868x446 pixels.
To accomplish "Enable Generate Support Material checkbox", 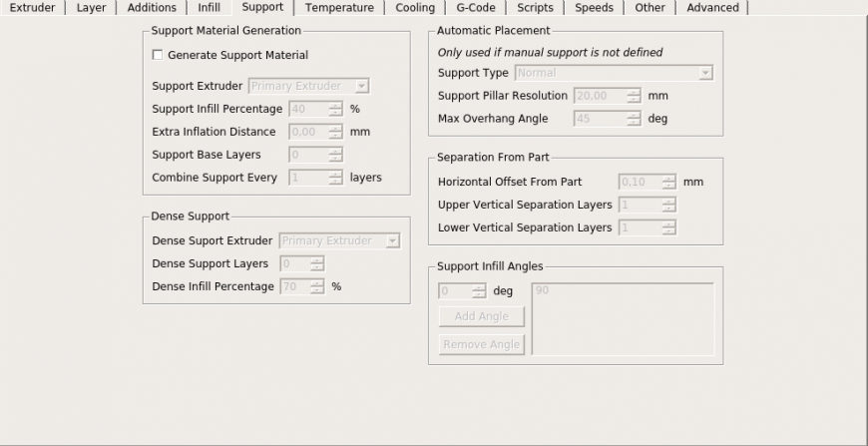I will pyautogui.click(x=158, y=55).
